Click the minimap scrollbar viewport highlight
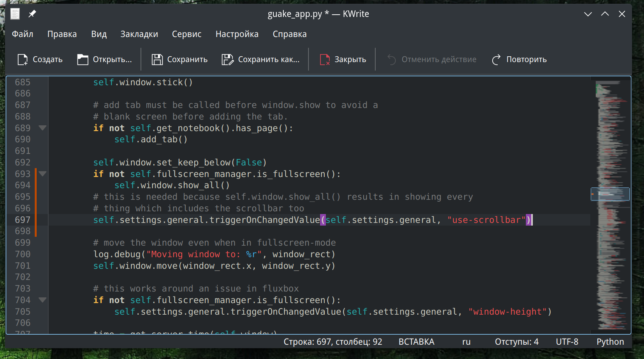This screenshot has height=359, width=644. click(x=610, y=194)
